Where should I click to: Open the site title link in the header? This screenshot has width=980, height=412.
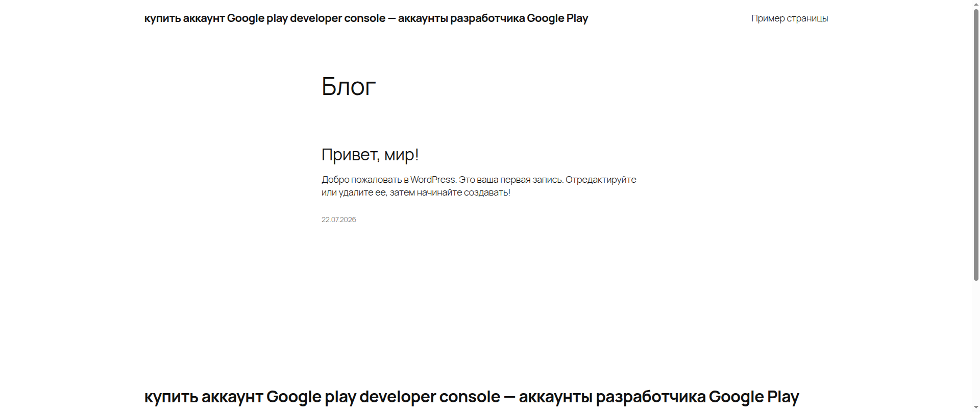click(366, 18)
